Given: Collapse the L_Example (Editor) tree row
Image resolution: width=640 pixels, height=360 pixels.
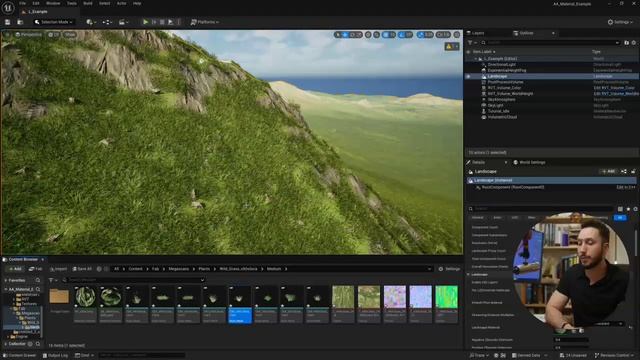Looking at the screenshot, I should coord(476,59).
